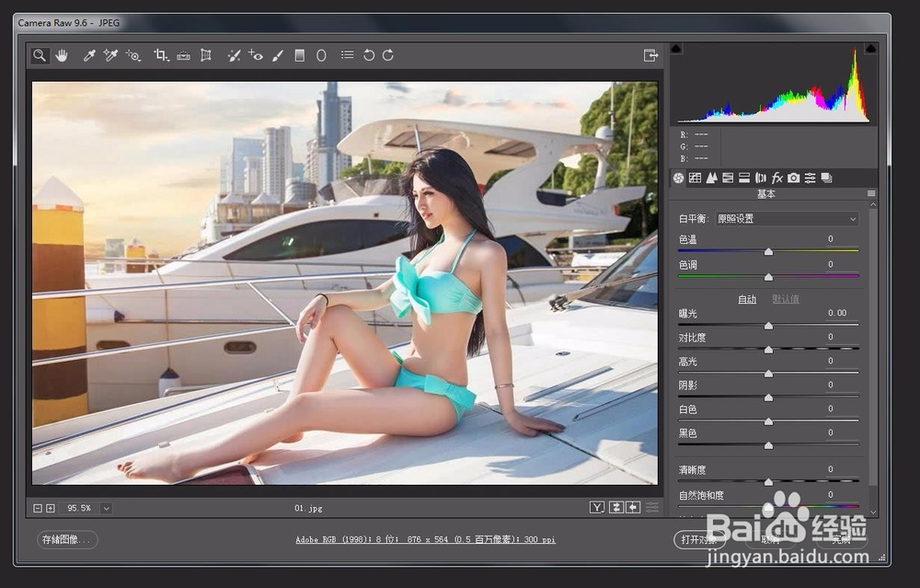Open the Effects fx panel tab
This screenshot has width=920, height=588.
[777, 178]
